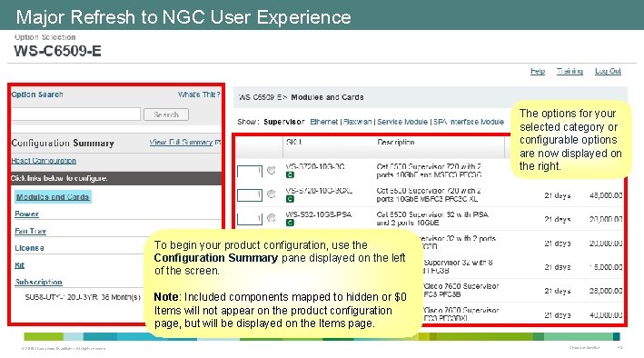Open What's This? help link
This screenshot has width=644, height=358.
point(199,94)
